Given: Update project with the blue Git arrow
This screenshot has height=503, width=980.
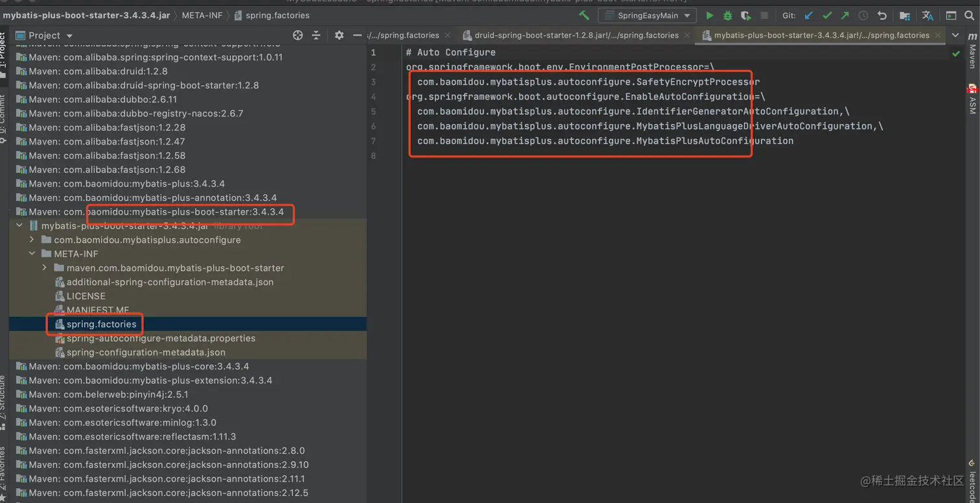Looking at the screenshot, I should 808,16.
